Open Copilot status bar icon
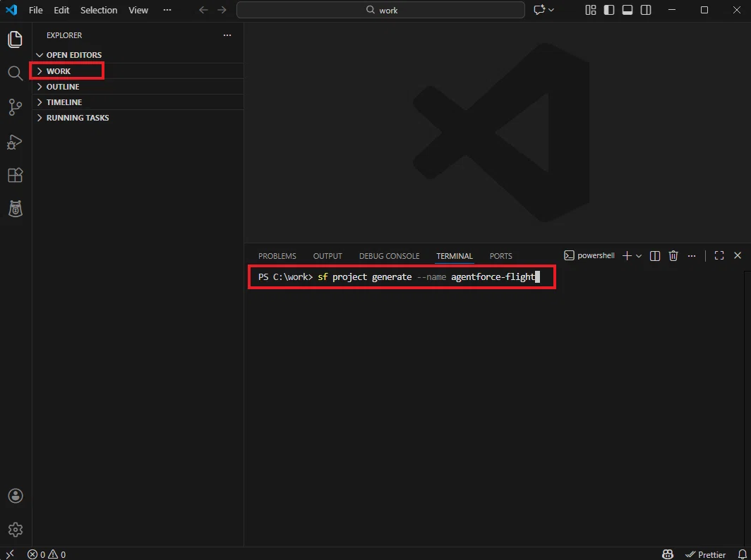The image size is (751, 560). (x=668, y=554)
